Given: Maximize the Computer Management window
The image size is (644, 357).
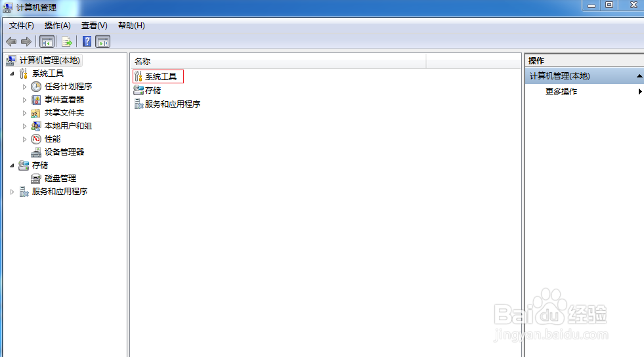Looking at the screenshot, I should [x=609, y=5].
